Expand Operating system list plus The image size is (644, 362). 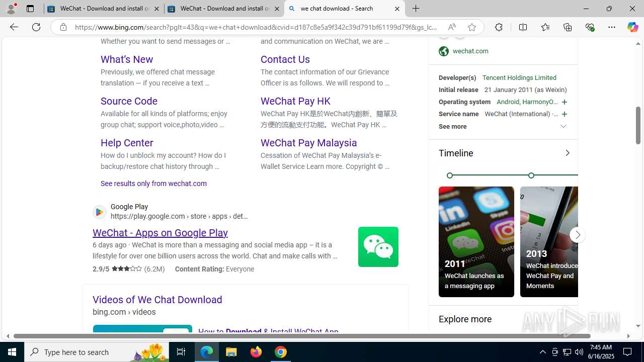coord(565,102)
